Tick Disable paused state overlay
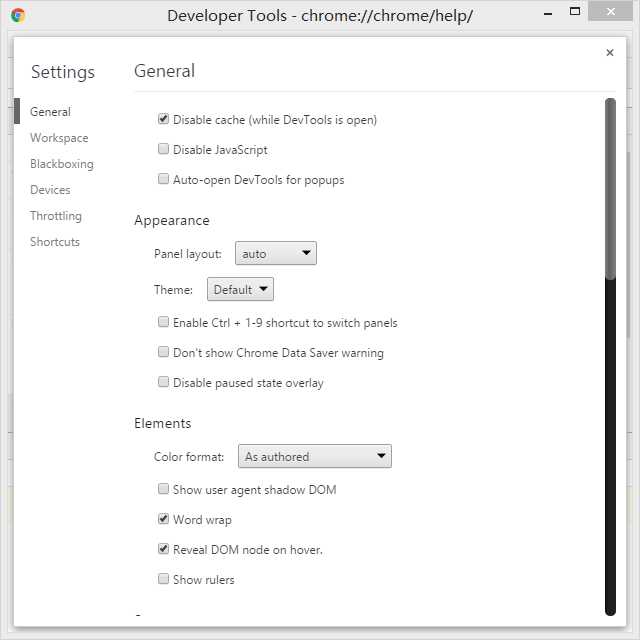This screenshot has height=640, width=640. [x=163, y=382]
